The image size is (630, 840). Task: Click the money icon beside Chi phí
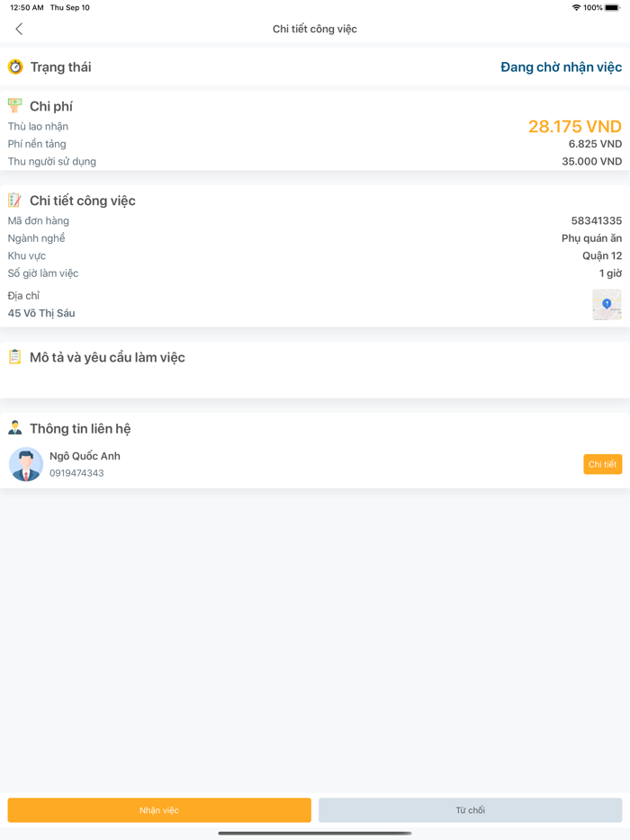(x=15, y=106)
